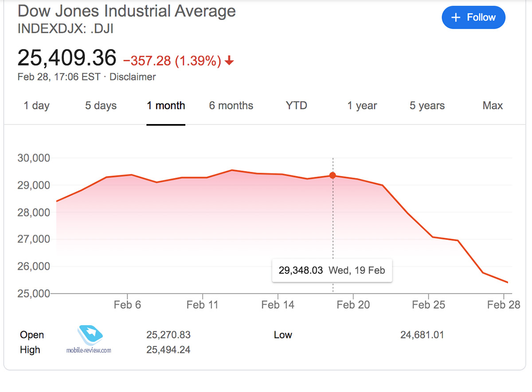Click the Feb 28 x-axis label
532x392 pixels.
pos(504,305)
